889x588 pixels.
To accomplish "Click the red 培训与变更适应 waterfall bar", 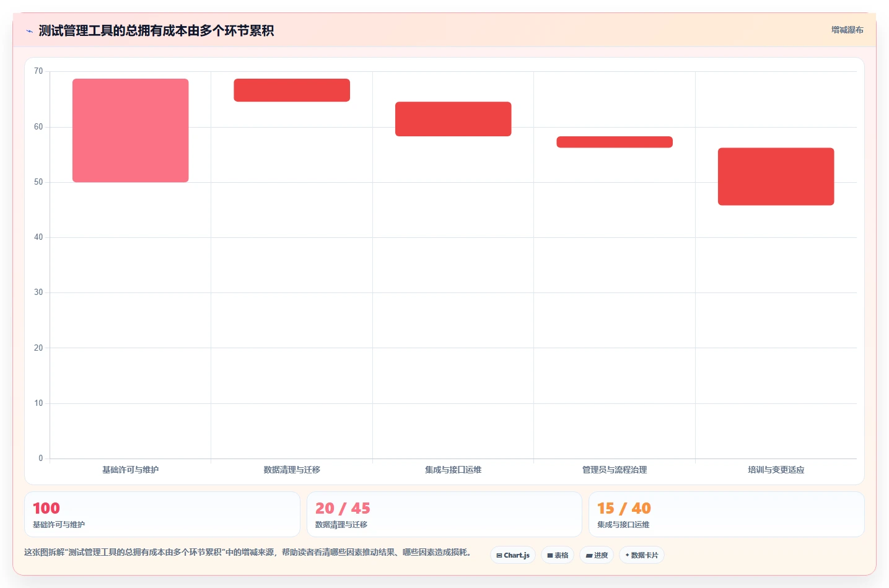I will click(x=776, y=177).
